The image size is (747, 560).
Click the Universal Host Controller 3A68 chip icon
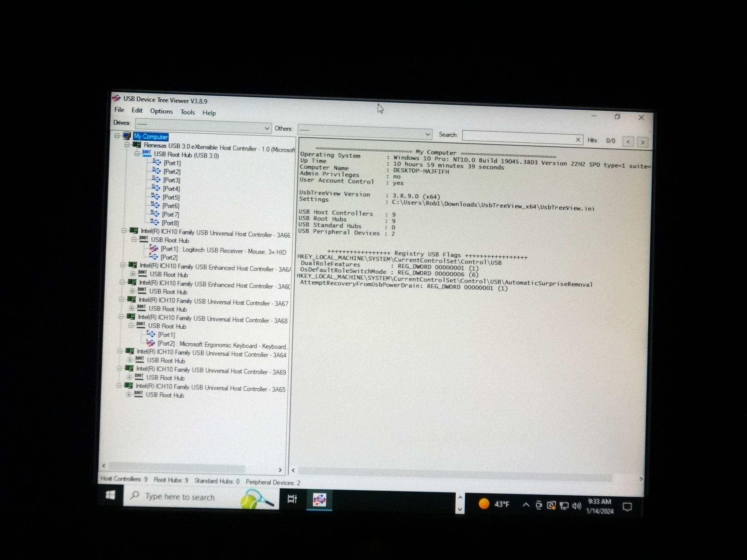[131, 317]
